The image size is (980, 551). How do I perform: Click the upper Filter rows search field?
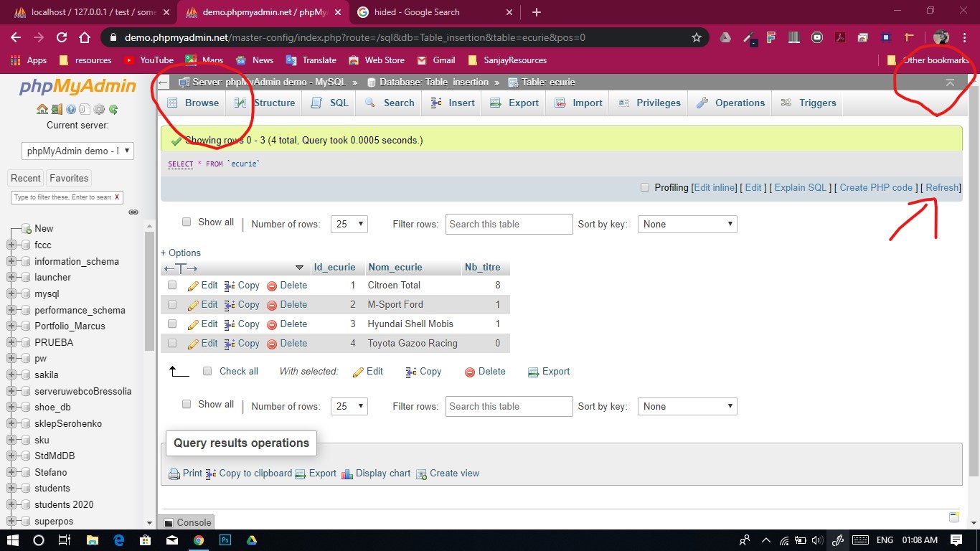coord(509,224)
